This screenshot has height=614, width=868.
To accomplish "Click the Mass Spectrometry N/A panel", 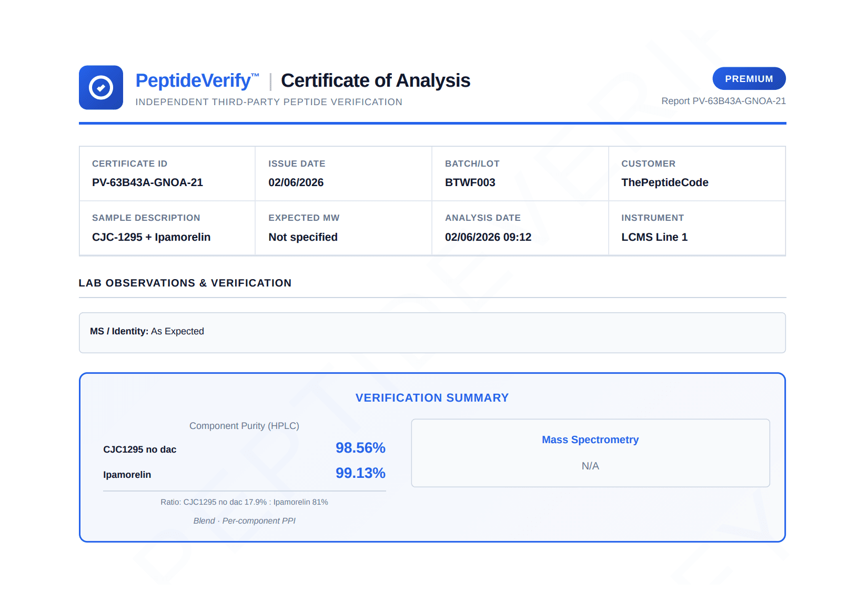I will [x=590, y=453].
